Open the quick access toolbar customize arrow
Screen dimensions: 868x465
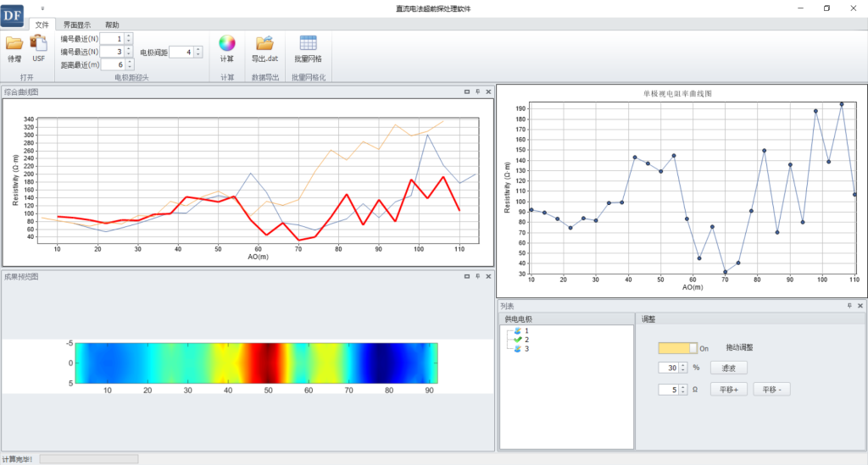pos(42,8)
